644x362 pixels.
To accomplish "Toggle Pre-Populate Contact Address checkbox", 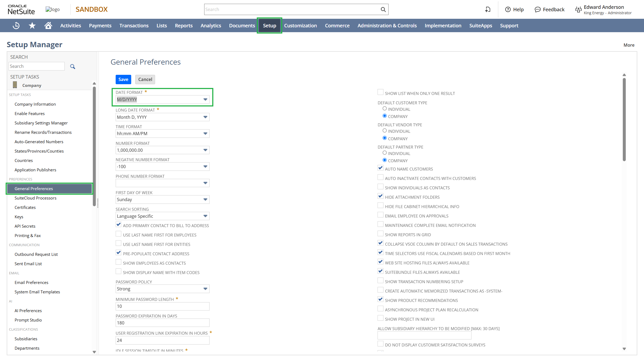I will tap(118, 253).
